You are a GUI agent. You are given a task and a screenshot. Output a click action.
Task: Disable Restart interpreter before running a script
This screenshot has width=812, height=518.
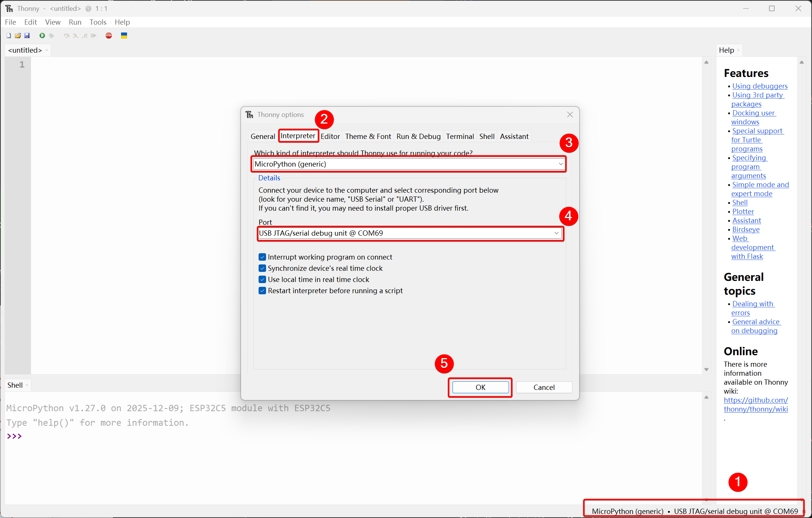click(262, 291)
